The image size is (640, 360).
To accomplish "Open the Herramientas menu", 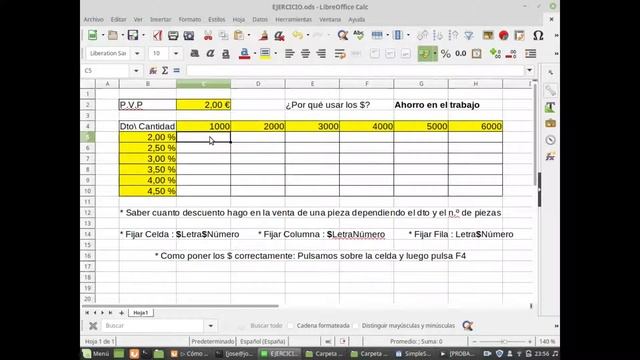I will [x=293, y=20].
